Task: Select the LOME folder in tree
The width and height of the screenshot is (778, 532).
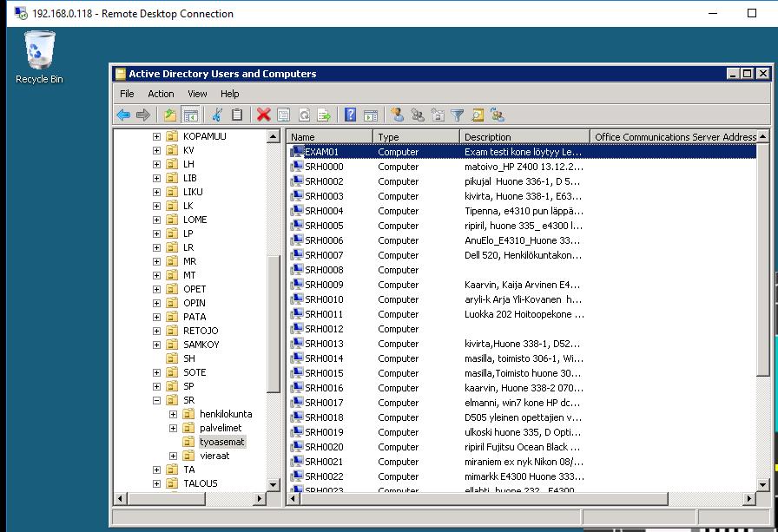Action: coord(195,220)
